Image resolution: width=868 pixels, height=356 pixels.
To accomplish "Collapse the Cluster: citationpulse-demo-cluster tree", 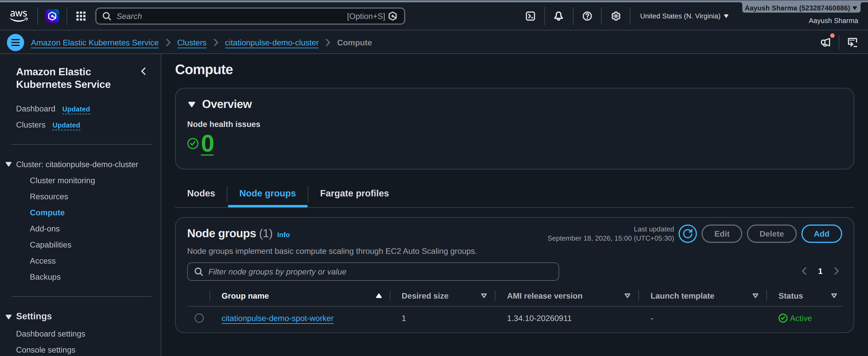I will pyautogui.click(x=9, y=164).
